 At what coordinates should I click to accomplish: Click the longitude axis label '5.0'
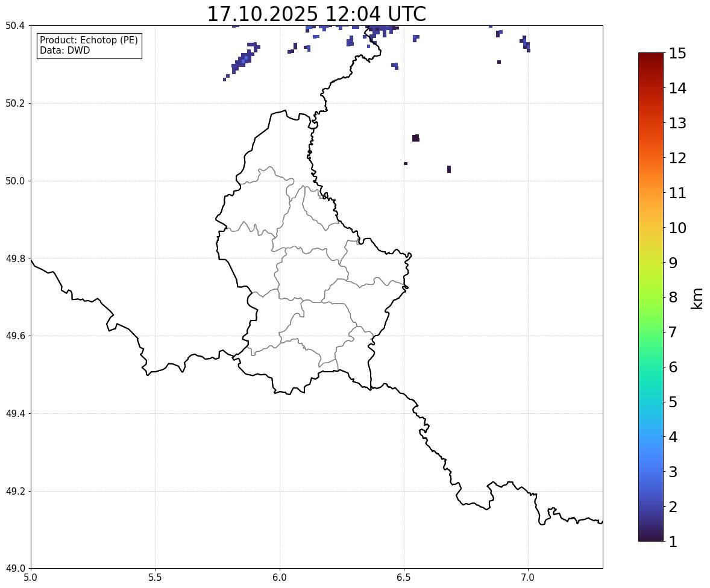click(x=31, y=578)
